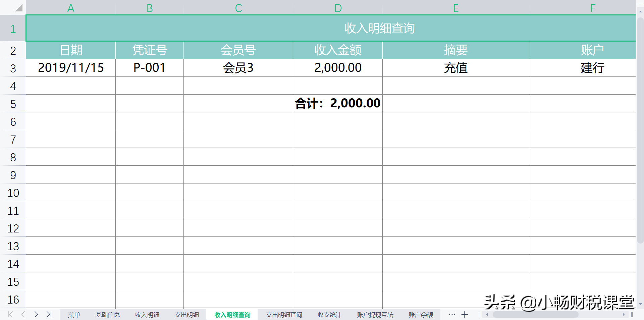The image size is (644, 320).
Task: Open the hidden sheets list via ellipsis
Action: click(452, 315)
